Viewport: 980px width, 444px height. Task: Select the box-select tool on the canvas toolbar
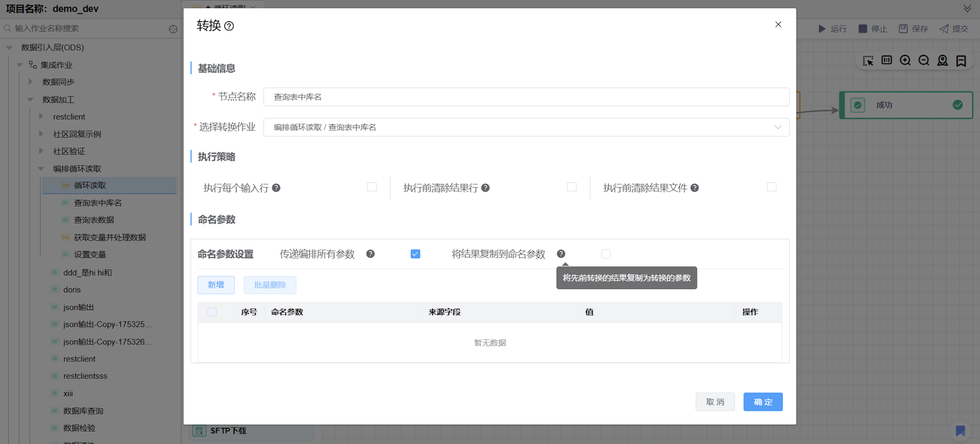tap(868, 60)
